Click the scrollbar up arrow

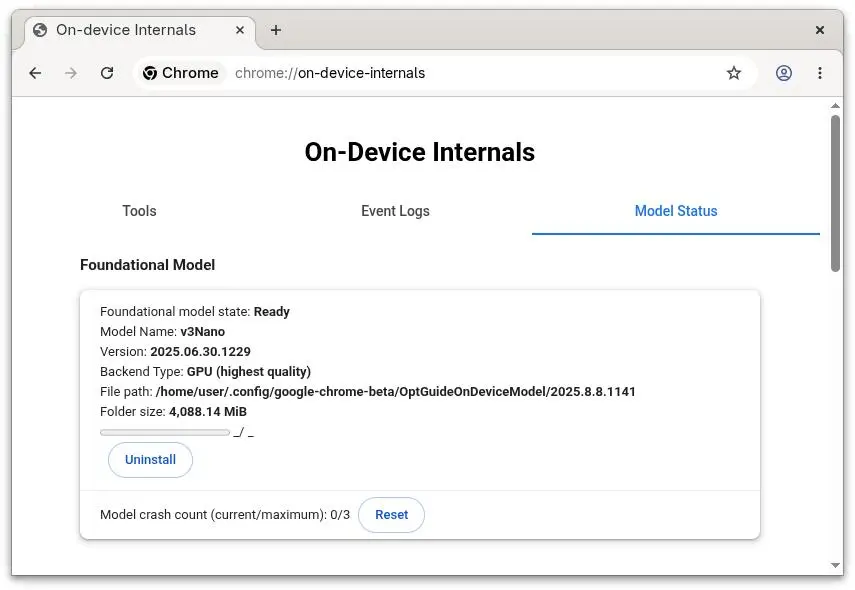click(835, 106)
